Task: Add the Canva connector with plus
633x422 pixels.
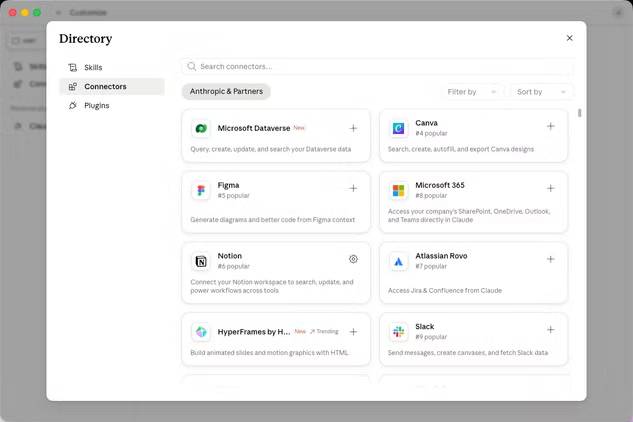Action: pyautogui.click(x=550, y=126)
